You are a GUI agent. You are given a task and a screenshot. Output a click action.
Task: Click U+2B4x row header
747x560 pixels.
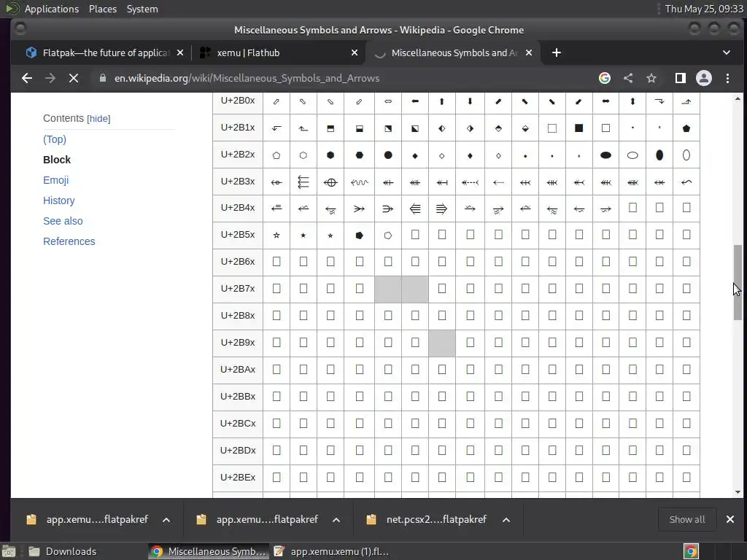pos(238,208)
